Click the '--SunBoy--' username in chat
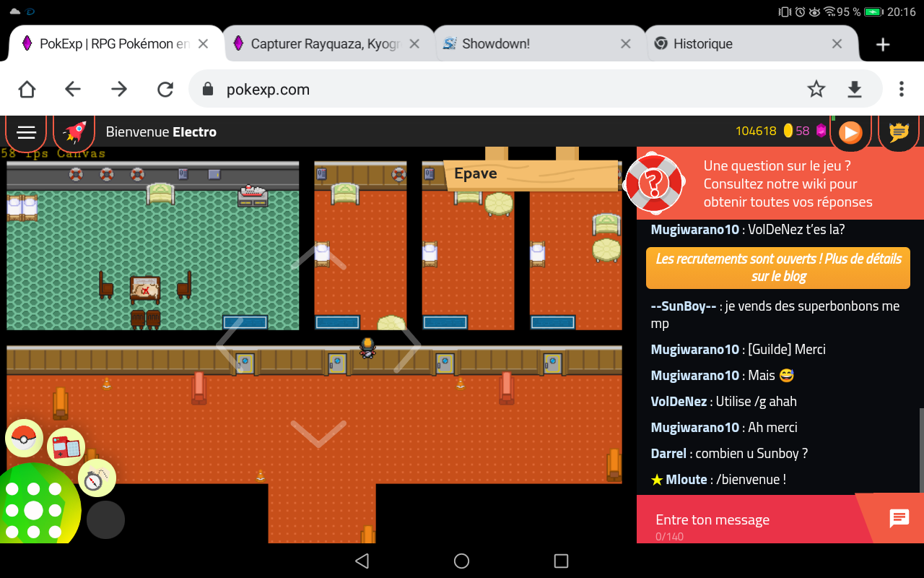Image resolution: width=924 pixels, height=578 pixels. (684, 306)
